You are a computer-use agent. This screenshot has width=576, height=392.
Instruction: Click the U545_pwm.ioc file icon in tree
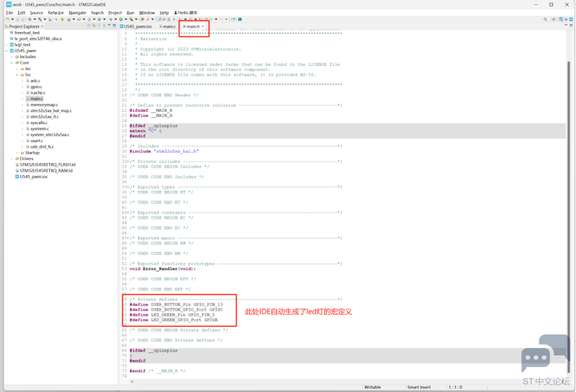pos(17,177)
